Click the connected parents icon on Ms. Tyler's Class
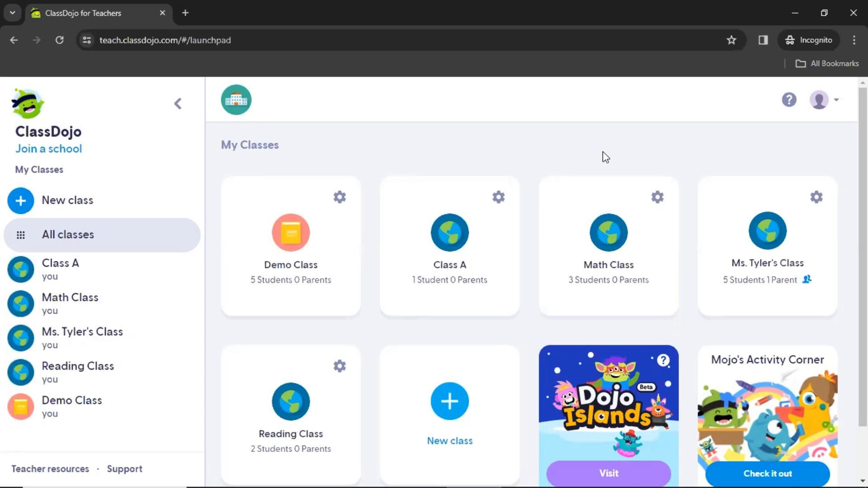Image resolution: width=868 pixels, height=488 pixels. tap(807, 279)
